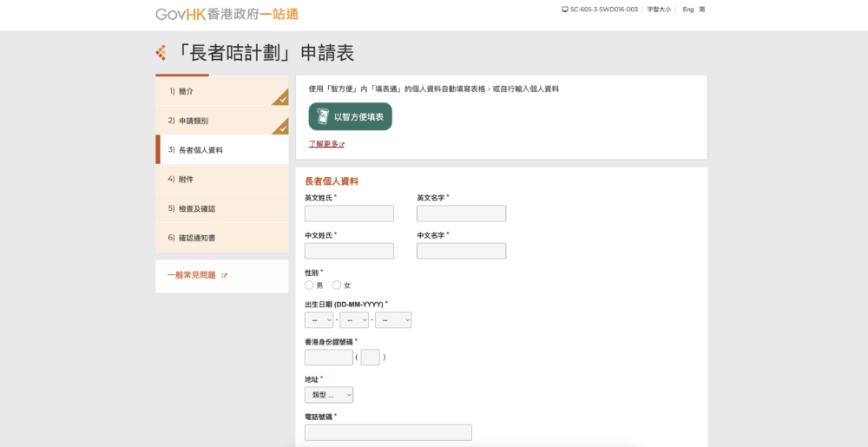868x447 pixels.
Task: Click the 出生日期 (DD-MM-YYYY) label
Action: (x=344, y=305)
